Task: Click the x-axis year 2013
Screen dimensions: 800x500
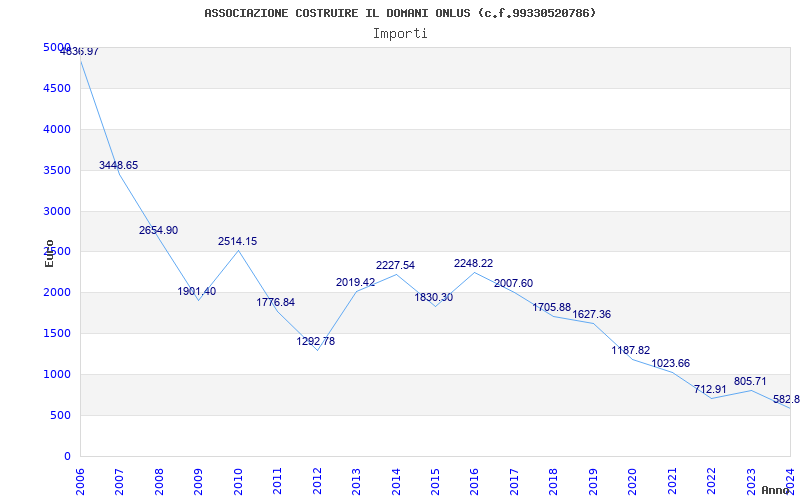Action: click(356, 481)
